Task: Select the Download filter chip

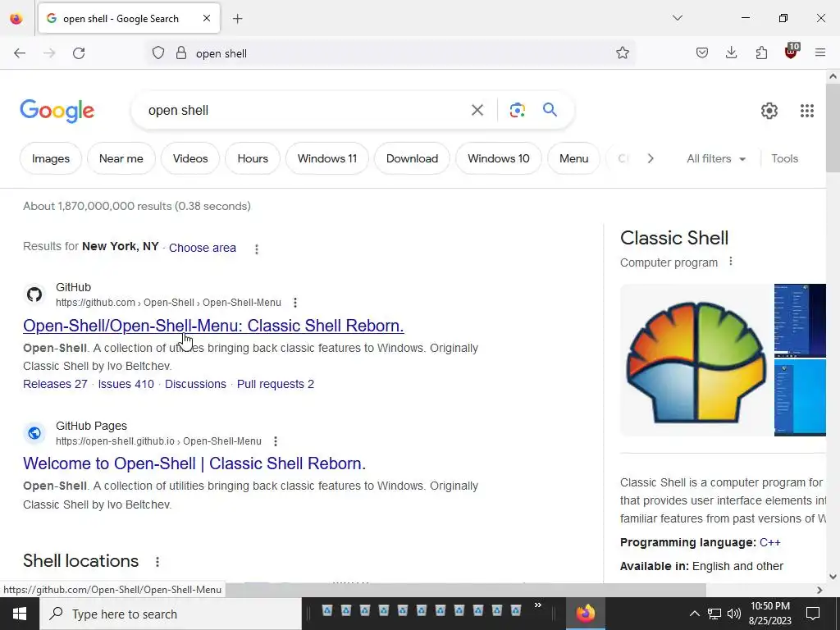Action: (x=412, y=158)
